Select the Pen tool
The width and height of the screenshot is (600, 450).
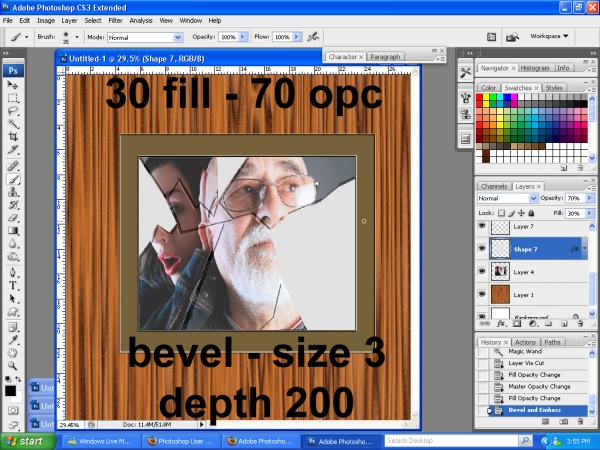[13, 272]
